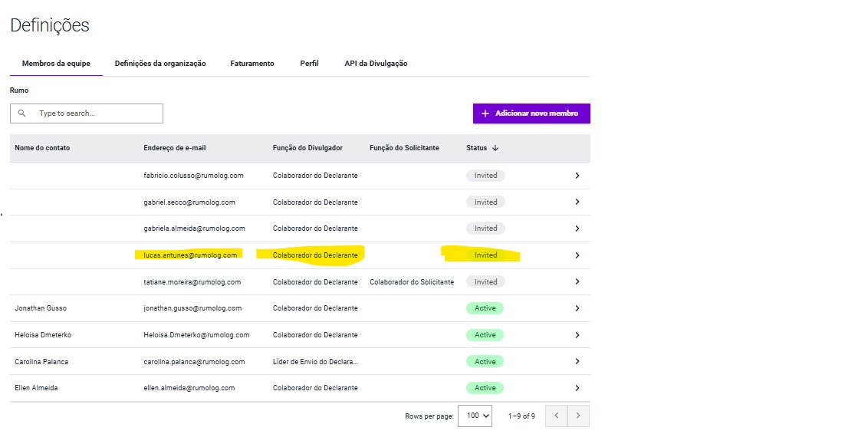This screenshot has height=434, width=868.
Task: Click Invited badge for gabriel.secco
Action: [x=485, y=202]
